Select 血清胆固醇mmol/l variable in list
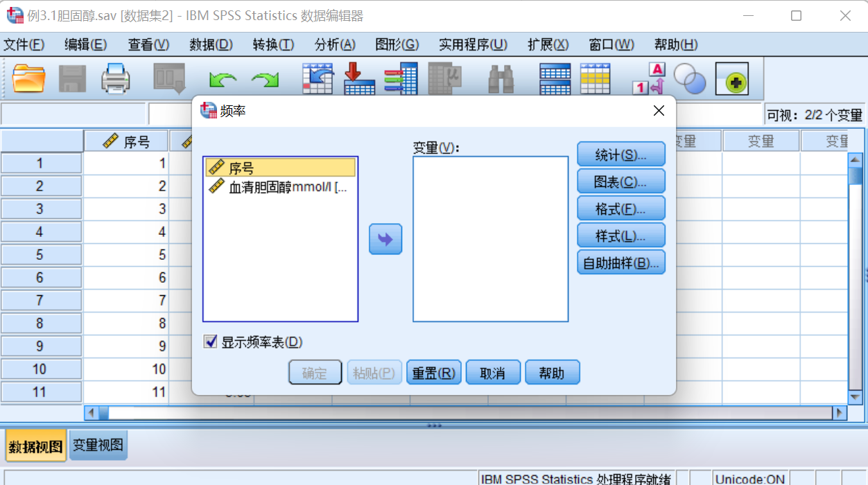868x485 pixels. tap(280, 186)
